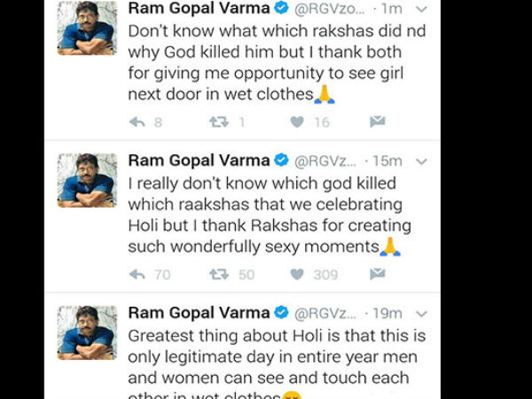Retweet the 'girl next door' tweet

pos(218,122)
